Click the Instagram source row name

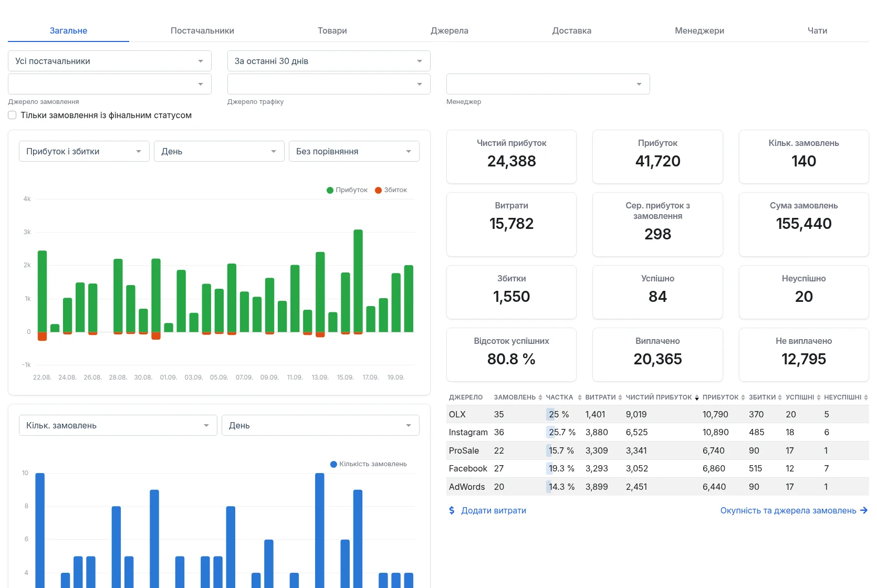tap(468, 432)
